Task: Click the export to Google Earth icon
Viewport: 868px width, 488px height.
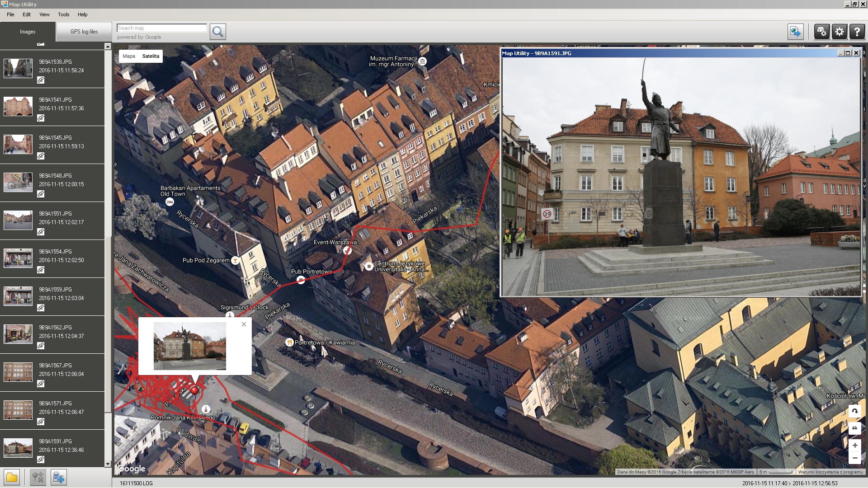Action: [795, 32]
